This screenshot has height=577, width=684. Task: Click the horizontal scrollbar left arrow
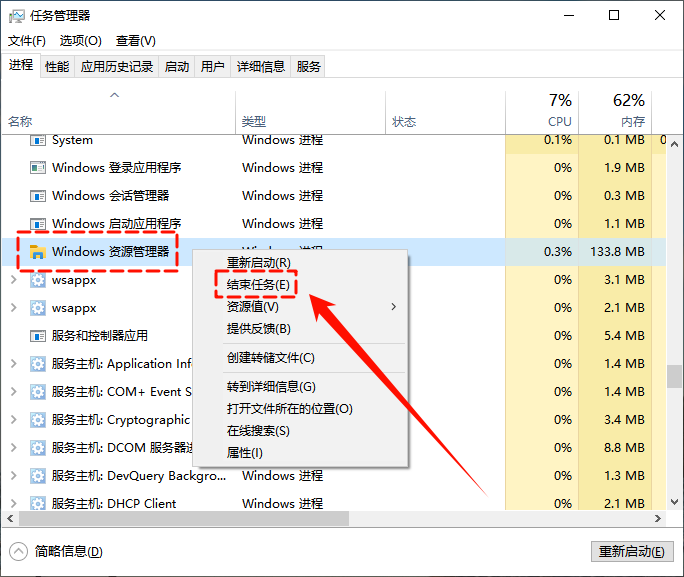coord(10,519)
